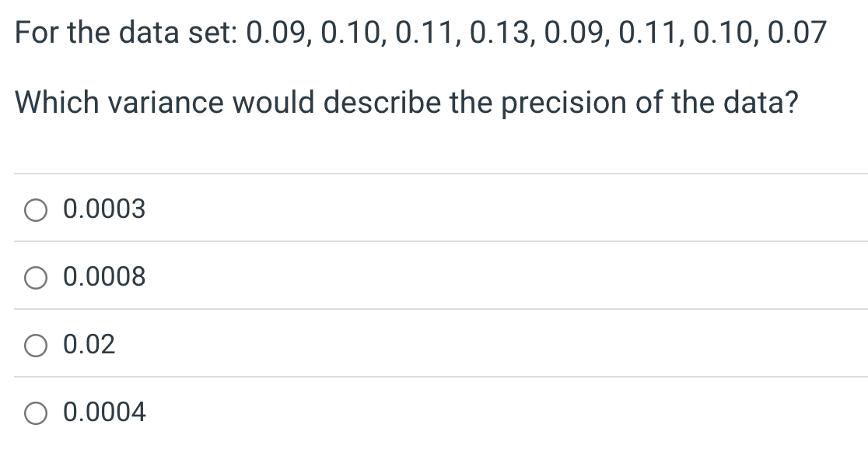Click the answer label reading 0.0008
The width and height of the screenshot is (868, 453).
(103, 276)
